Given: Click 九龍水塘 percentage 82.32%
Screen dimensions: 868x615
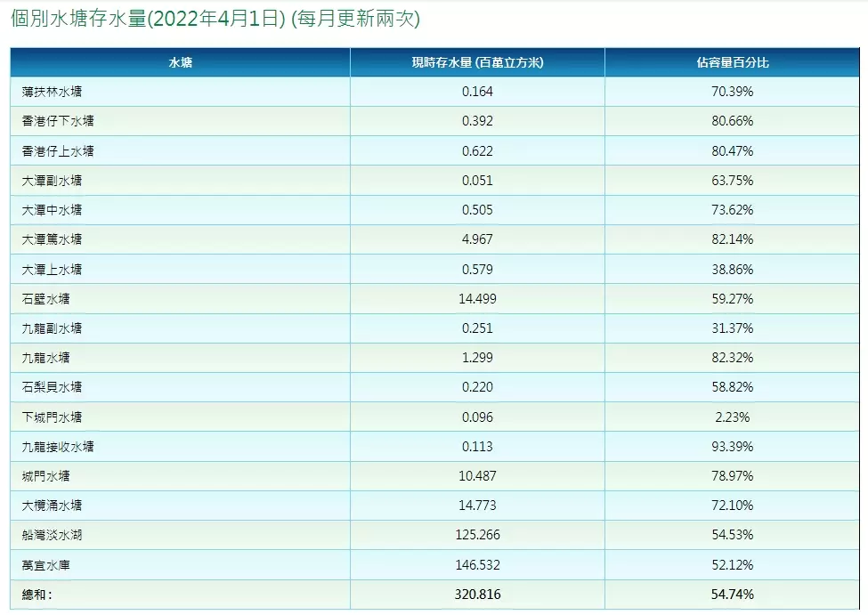Looking at the screenshot, I should 733,358.
